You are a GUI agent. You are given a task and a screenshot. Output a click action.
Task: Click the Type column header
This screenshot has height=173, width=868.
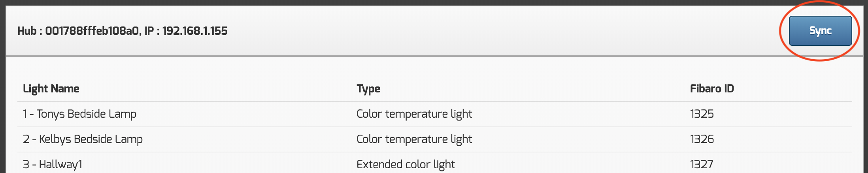coord(368,88)
